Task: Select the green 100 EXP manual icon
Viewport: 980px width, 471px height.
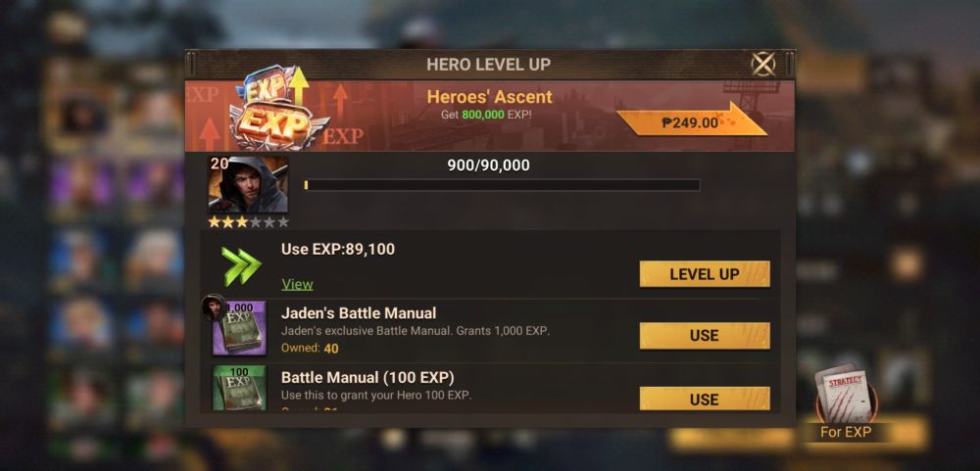Action: coord(239,388)
